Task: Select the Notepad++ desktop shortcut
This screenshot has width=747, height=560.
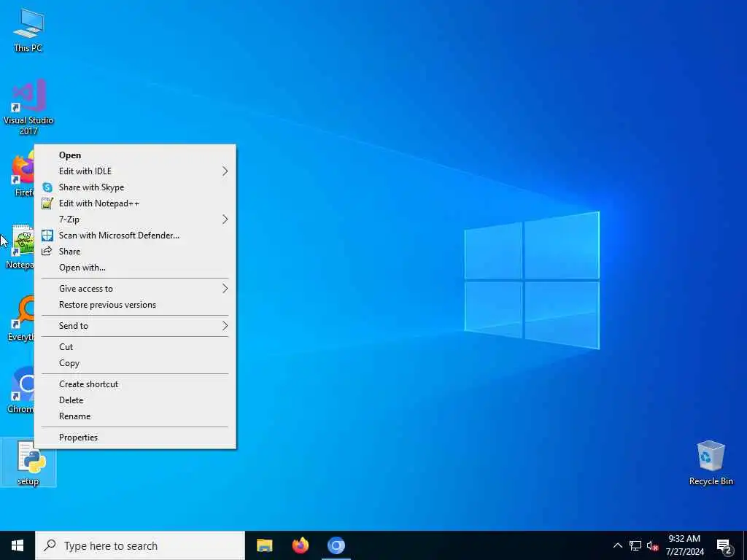Action: tap(20, 246)
